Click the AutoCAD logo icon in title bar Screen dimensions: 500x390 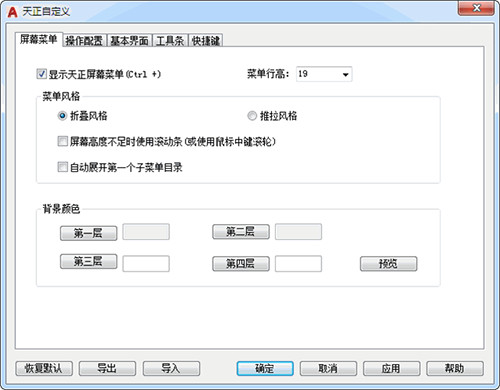tap(12, 12)
